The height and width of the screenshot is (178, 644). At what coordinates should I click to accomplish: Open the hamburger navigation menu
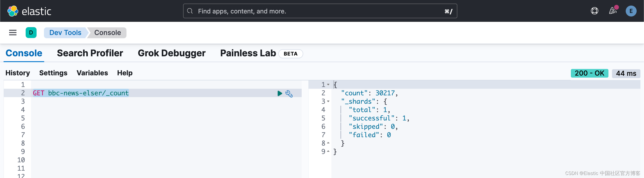(13, 32)
